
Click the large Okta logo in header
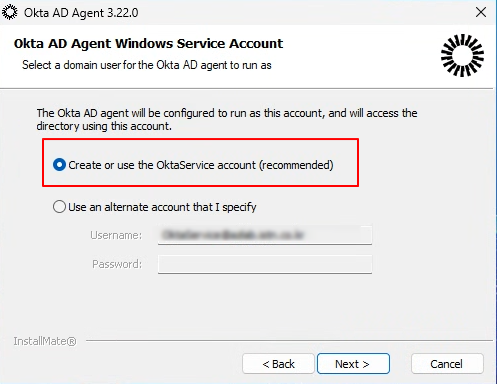coord(462,55)
